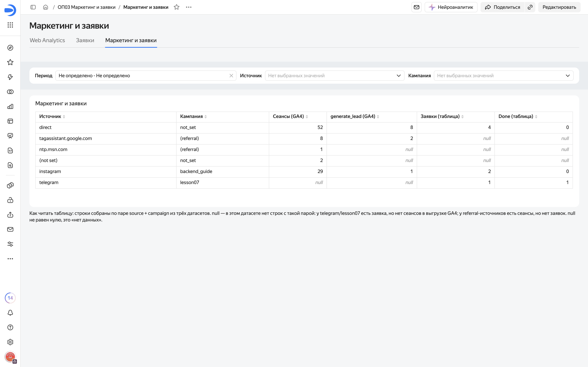Open the help question mark icon

(x=10, y=327)
